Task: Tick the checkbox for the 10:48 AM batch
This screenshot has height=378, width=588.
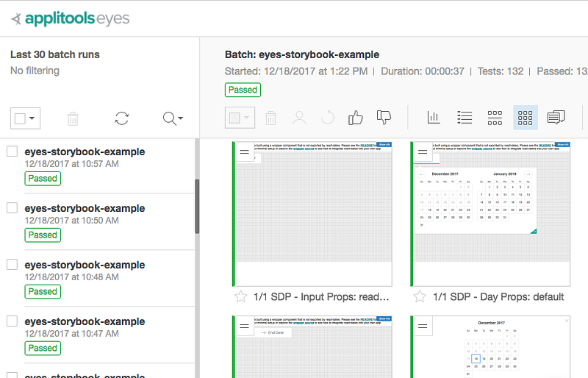Action: (12, 265)
